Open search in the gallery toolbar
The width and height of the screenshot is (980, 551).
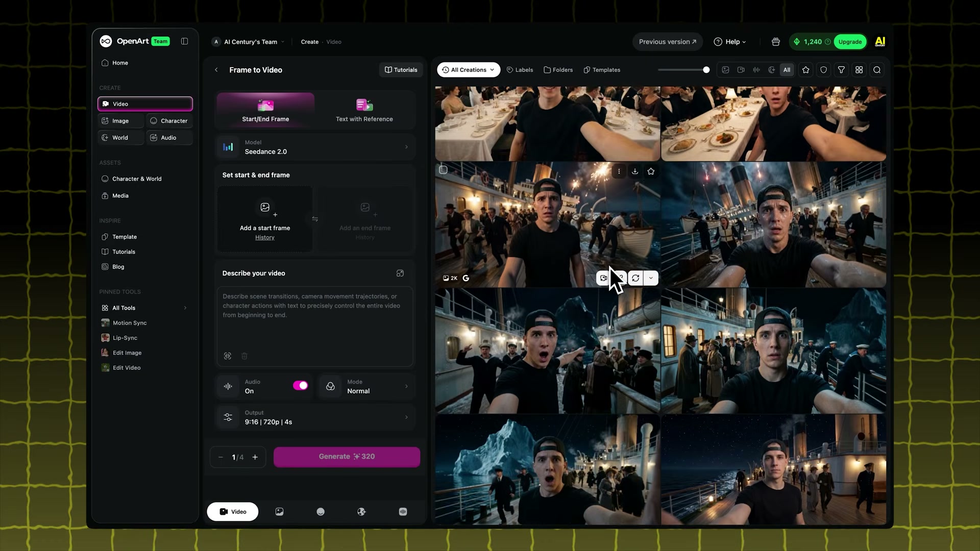[877, 70]
